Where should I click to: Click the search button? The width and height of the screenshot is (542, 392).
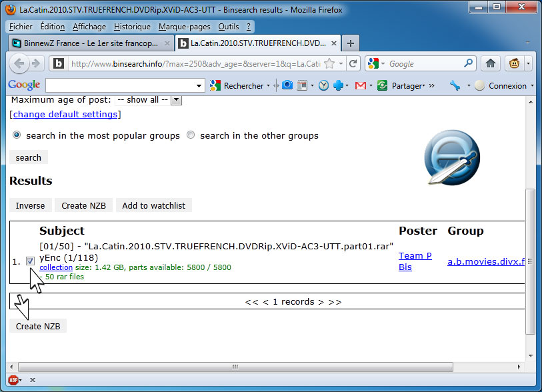coord(29,157)
